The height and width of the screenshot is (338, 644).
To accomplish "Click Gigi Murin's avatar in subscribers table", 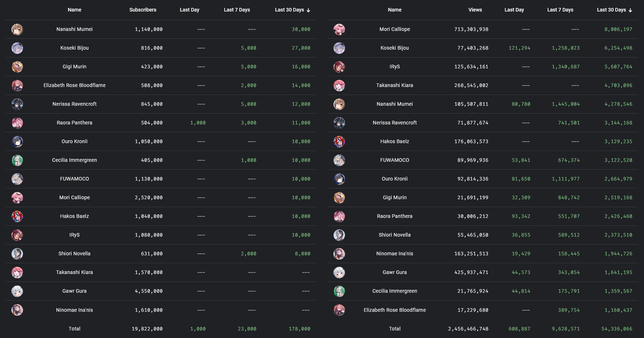I will point(17,67).
